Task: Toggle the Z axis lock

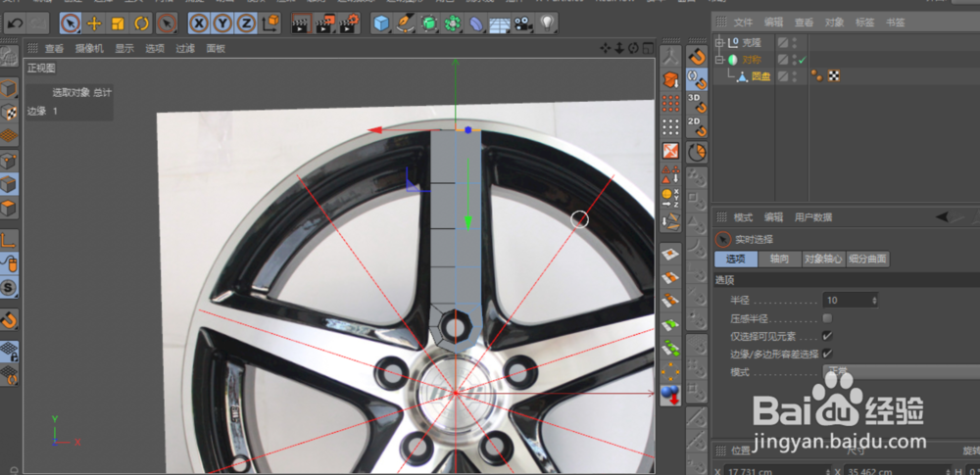Action: pos(246,24)
